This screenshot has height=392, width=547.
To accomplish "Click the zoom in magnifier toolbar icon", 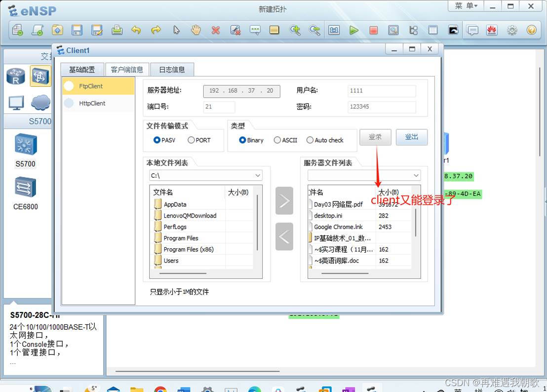I will (295, 30).
